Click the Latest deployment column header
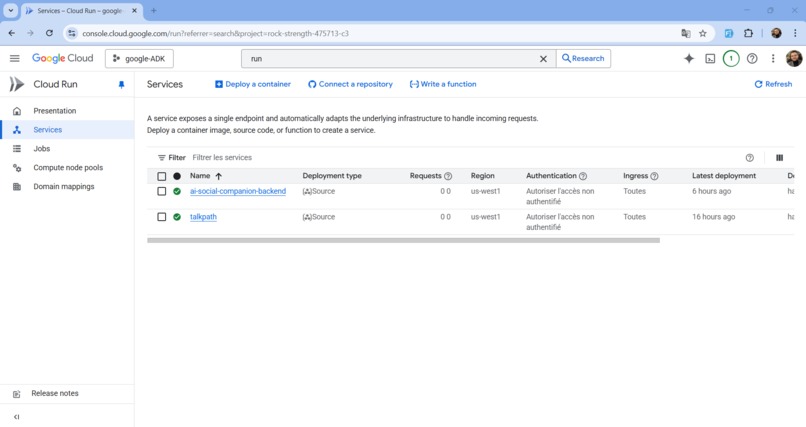Viewport: 806px width, 427px height. 724,176
